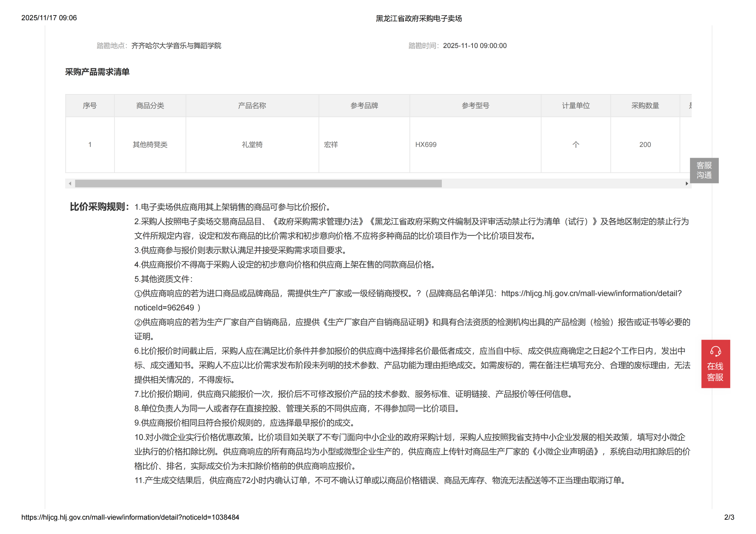The width and height of the screenshot is (756, 534).
Task: Click the table's left scroll arrow
Action: tap(70, 183)
